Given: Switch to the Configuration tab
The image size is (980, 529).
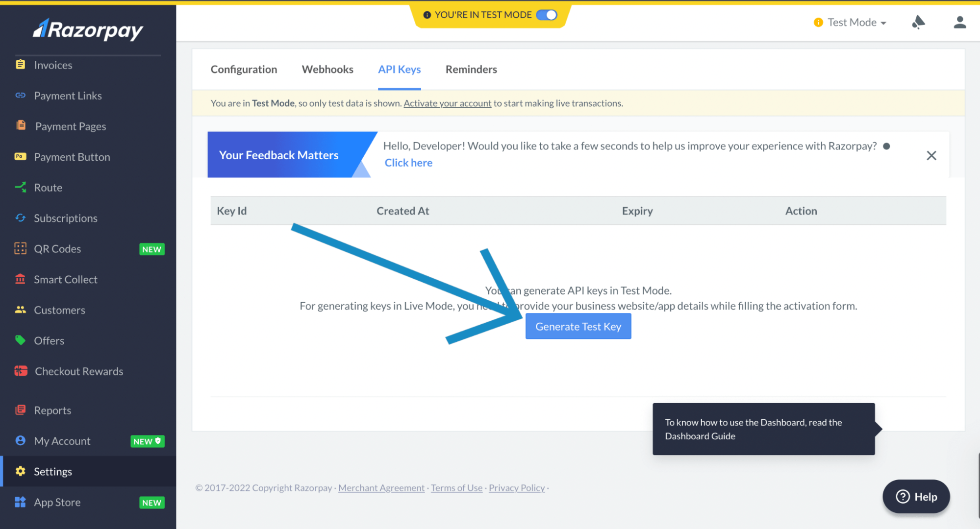Looking at the screenshot, I should [244, 69].
